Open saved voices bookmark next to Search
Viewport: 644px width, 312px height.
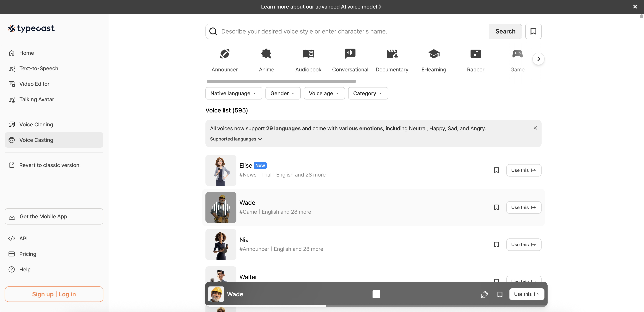pos(533,31)
